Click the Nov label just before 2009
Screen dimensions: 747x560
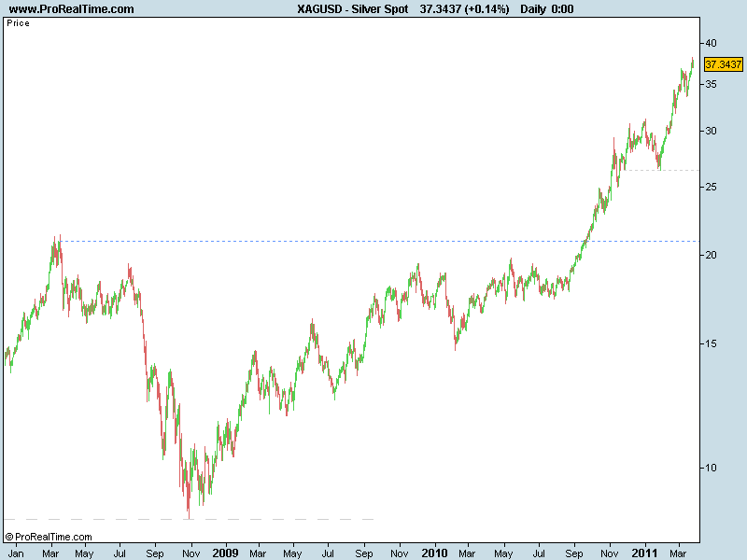pos(191,553)
